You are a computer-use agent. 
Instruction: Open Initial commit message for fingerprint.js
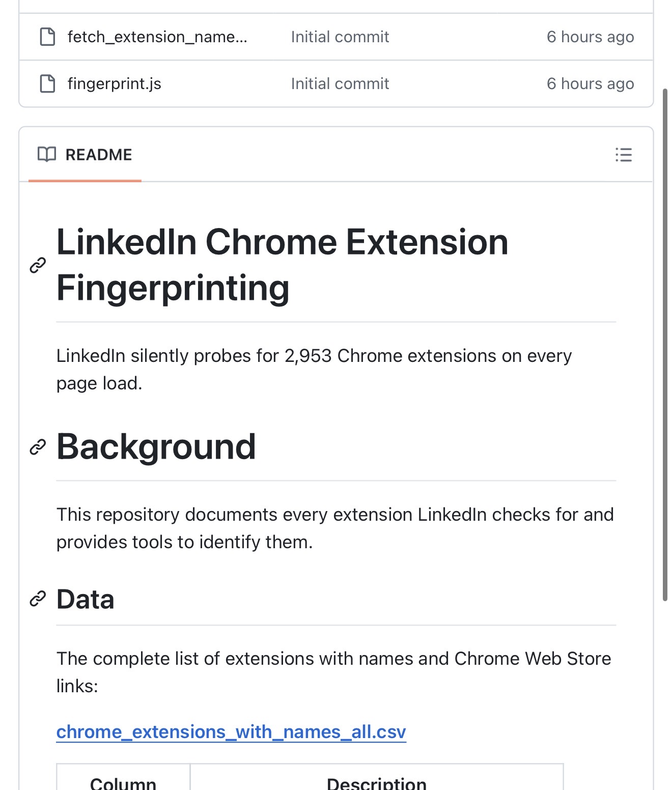[x=340, y=83]
